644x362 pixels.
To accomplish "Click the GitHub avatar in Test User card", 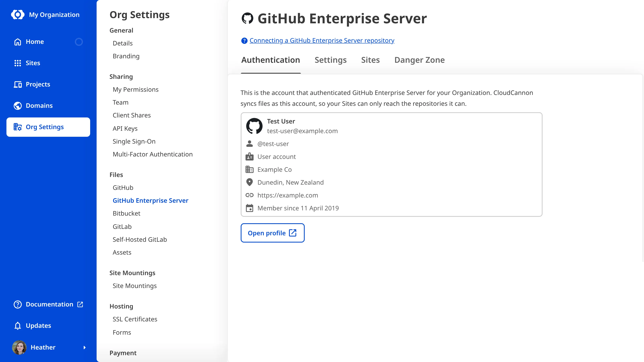I will click(x=254, y=126).
